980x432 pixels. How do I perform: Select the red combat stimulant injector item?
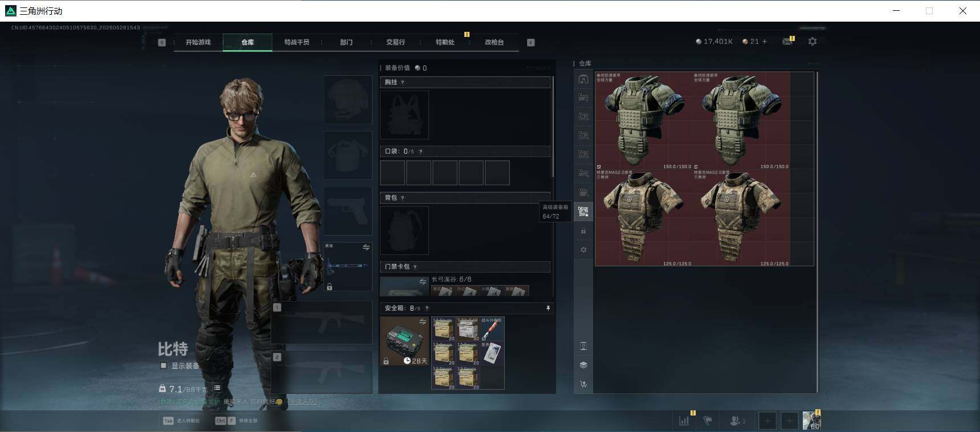[x=492, y=329]
